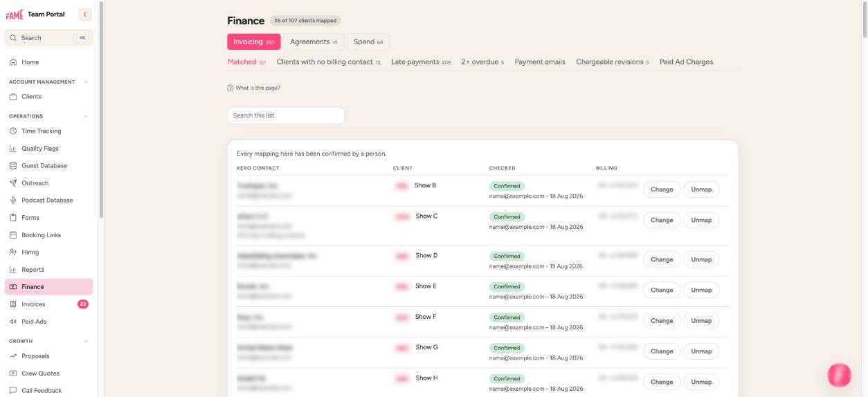Click the Reports bar chart icon
Screen dimensions: 868x397
(12, 270)
